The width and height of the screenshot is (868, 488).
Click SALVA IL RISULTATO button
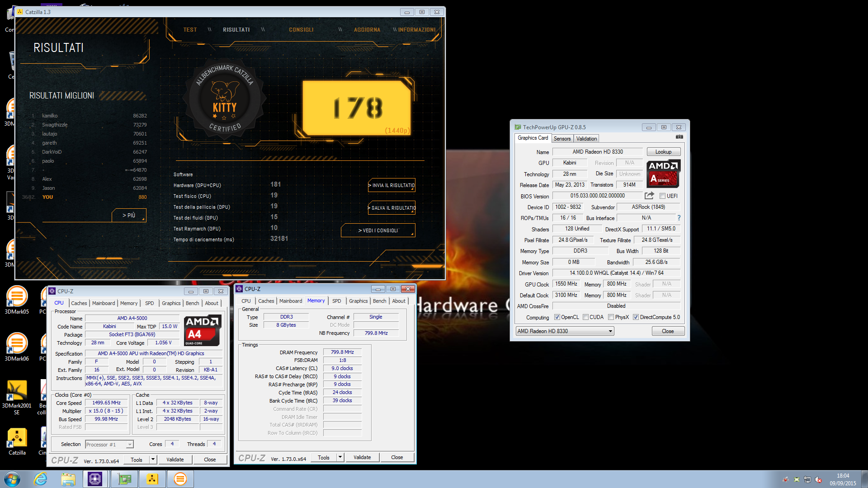pos(392,208)
